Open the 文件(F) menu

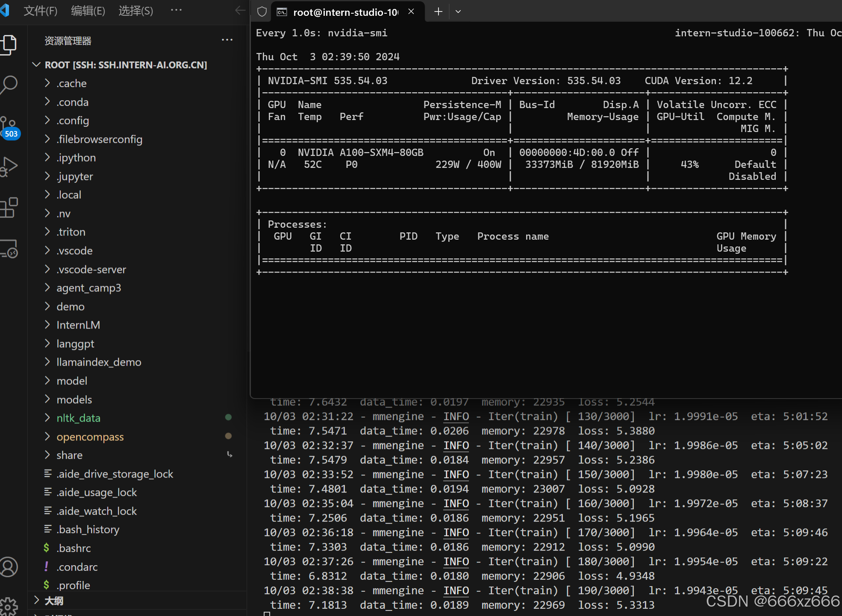[40, 11]
